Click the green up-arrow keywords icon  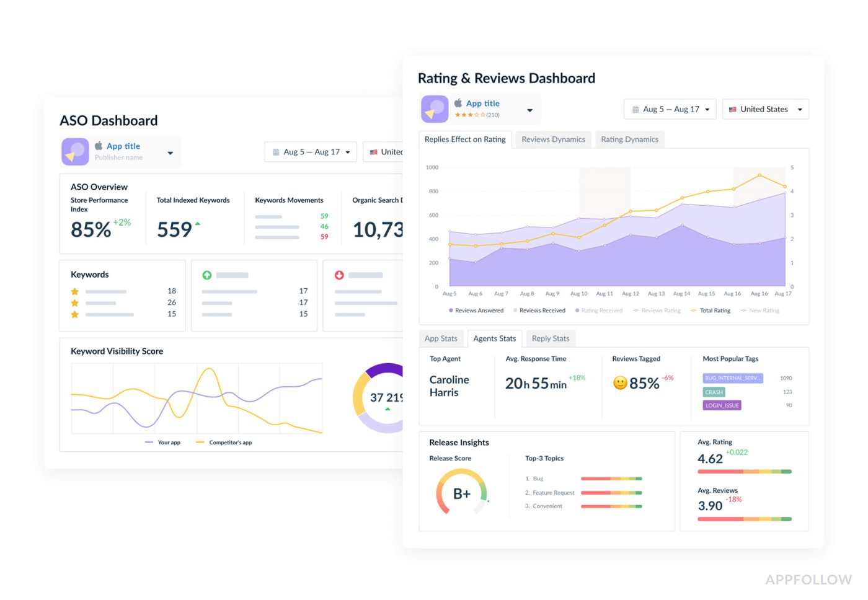pyautogui.click(x=207, y=275)
